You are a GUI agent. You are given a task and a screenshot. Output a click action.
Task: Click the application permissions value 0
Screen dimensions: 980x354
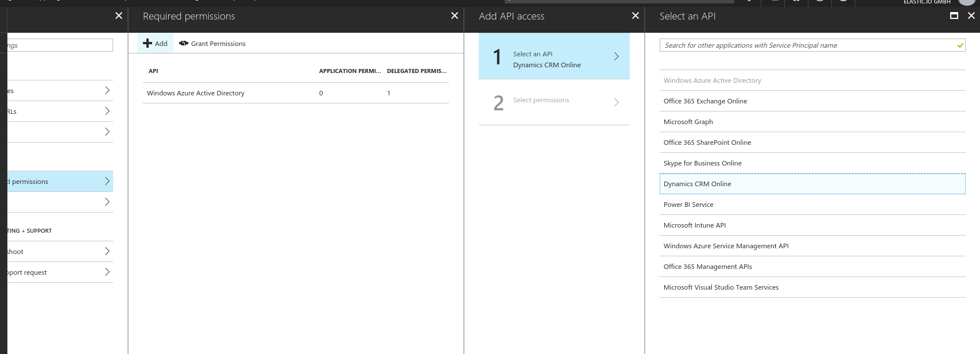(321, 93)
